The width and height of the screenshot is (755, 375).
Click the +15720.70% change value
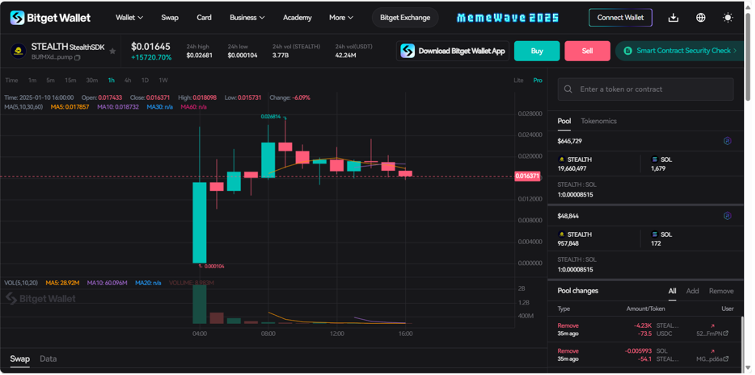tap(151, 58)
